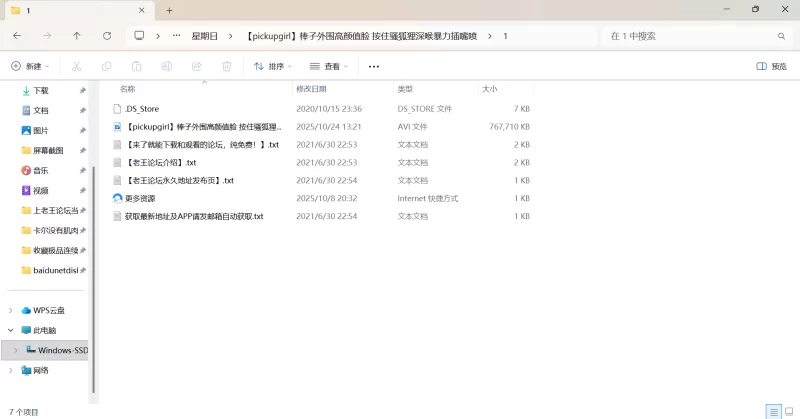Add a new tab with plus button
800x419 pixels.
point(170,10)
